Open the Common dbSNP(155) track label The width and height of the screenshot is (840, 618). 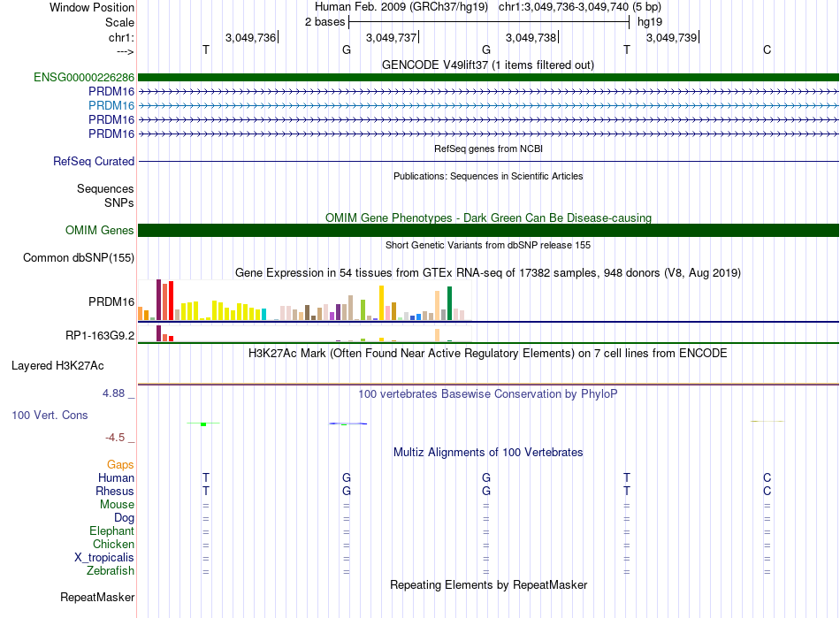[79, 257]
